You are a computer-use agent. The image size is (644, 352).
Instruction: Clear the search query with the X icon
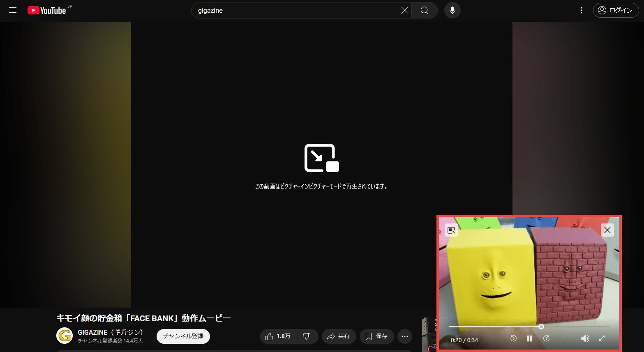pos(405,11)
